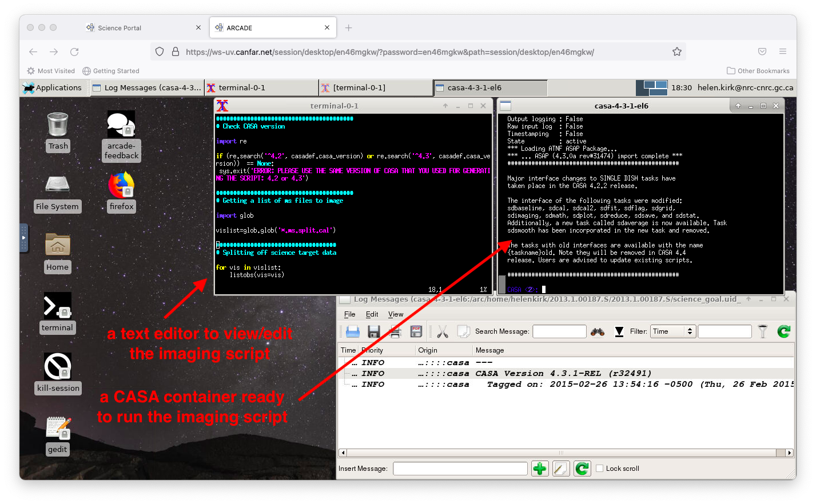Click the scissors cut icon in Log Messages
The height and width of the screenshot is (504, 816).
tap(443, 331)
